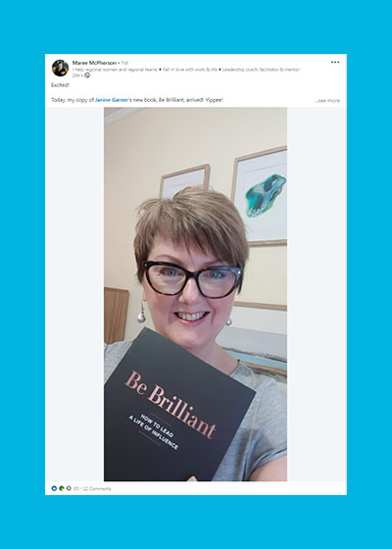Click the teal abstract painting in photo
This screenshot has width=392, height=549.
pos(266,195)
